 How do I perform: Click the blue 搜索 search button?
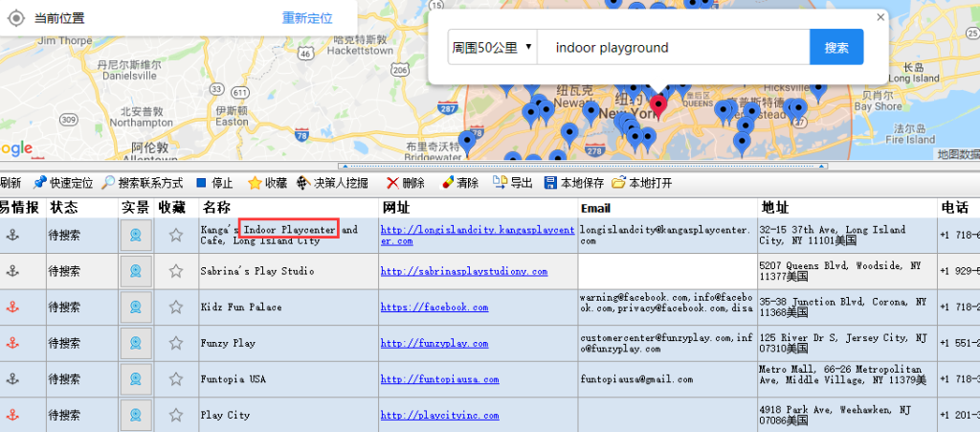point(835,48)
